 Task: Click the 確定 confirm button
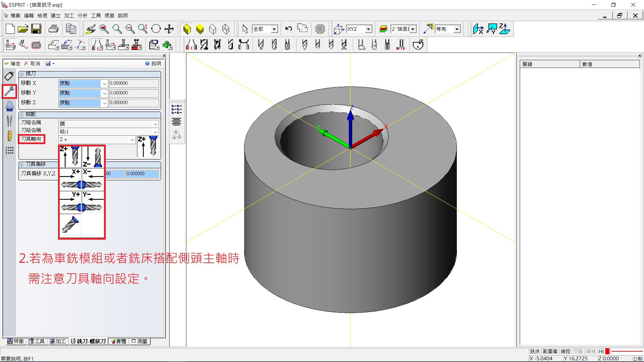tap(12, 63)
